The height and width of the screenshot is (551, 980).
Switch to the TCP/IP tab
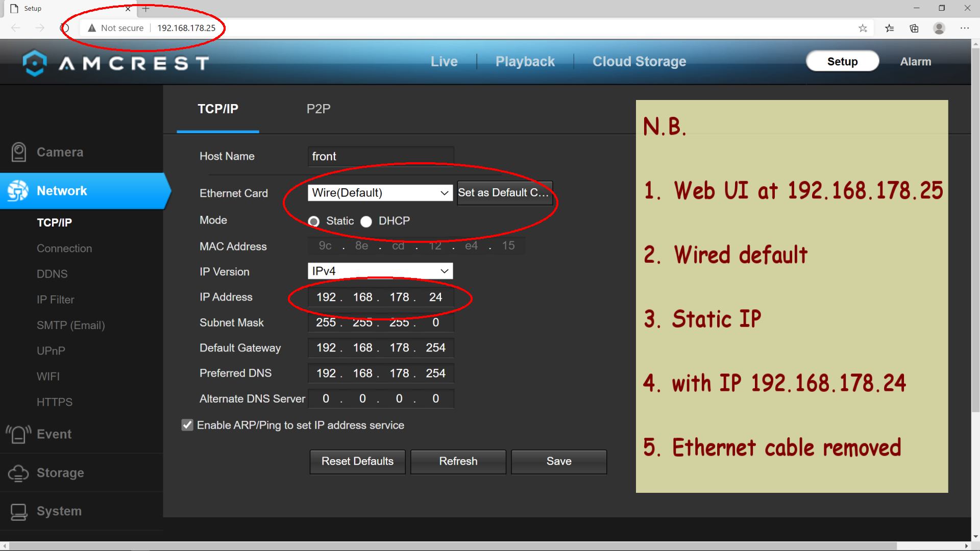[218, 109]
